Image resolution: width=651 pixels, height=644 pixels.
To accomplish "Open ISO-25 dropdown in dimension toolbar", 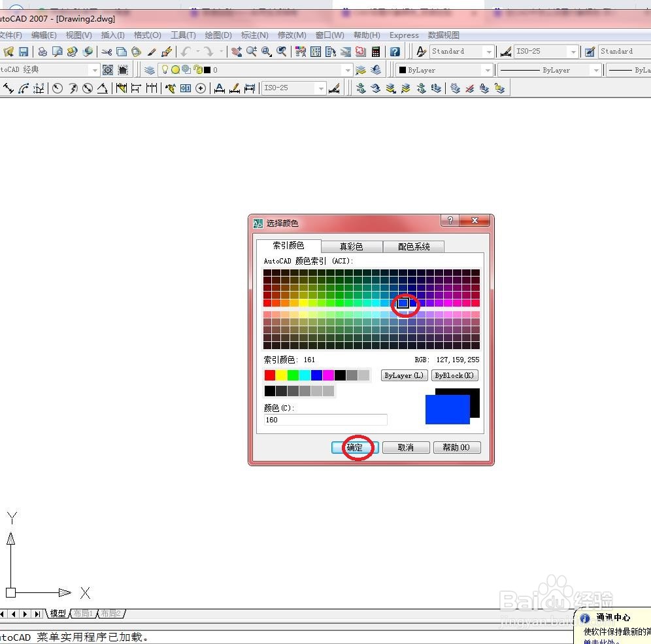I will (x=293, y=88).
